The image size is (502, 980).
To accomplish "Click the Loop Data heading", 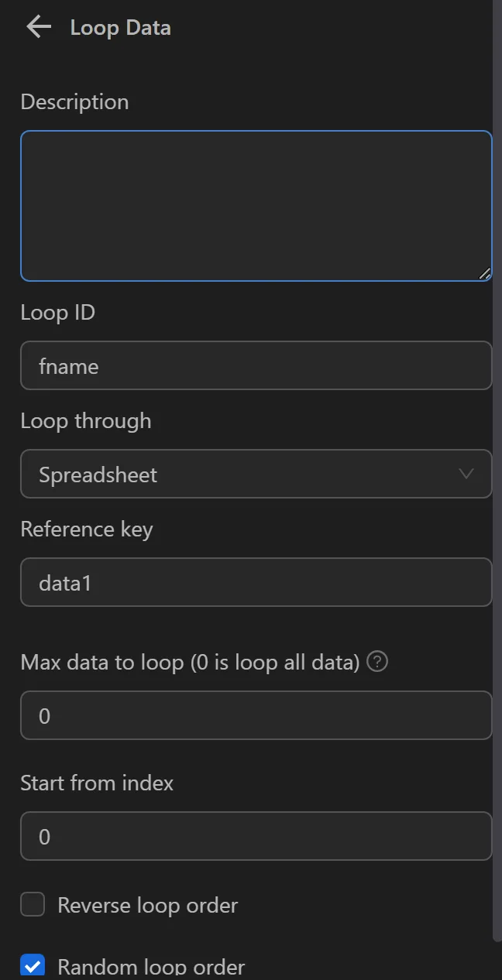I will (x=120, y=27).
